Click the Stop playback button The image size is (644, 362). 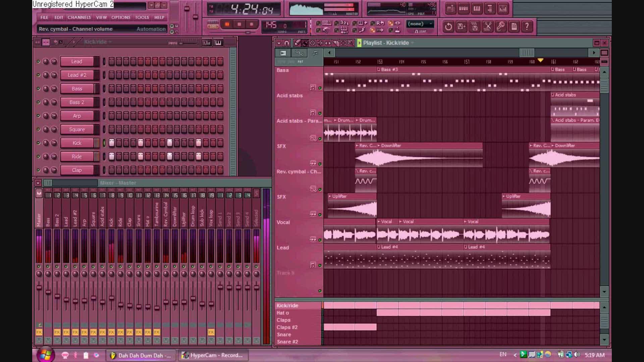pos(239,24)
